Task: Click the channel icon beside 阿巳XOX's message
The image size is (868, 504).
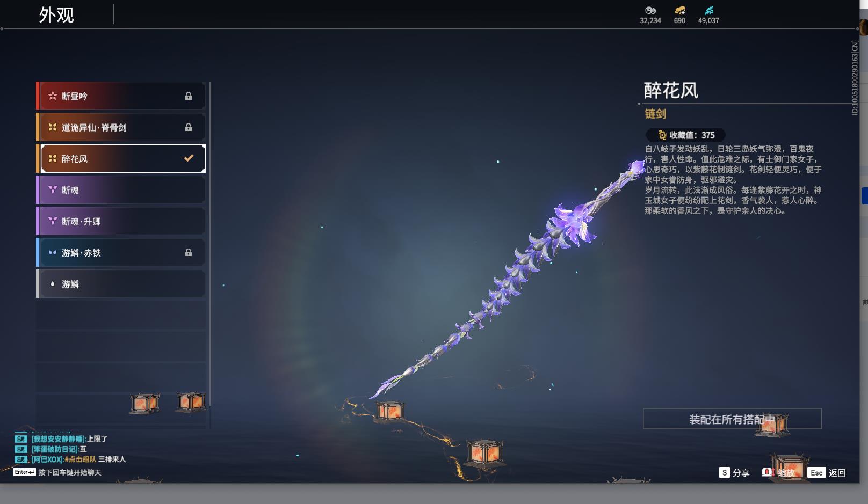Action: (x=21, y=459)
